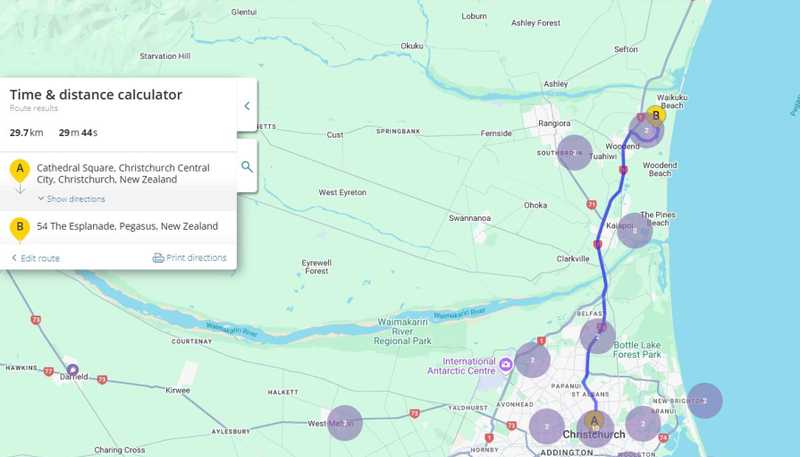Click the Sefton label

coord(626,49)
